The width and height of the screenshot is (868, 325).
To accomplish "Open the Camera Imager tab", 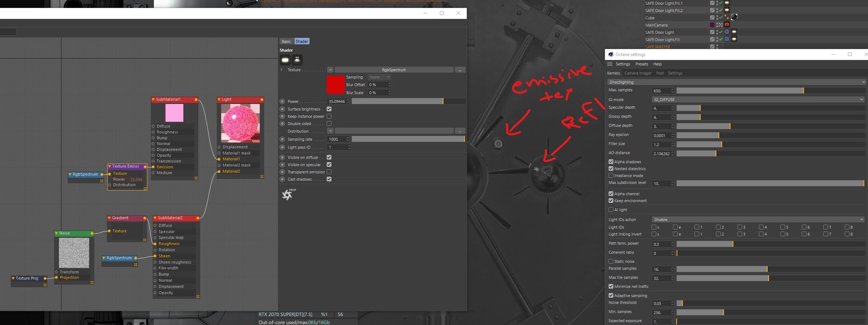I will click(638, 73).
